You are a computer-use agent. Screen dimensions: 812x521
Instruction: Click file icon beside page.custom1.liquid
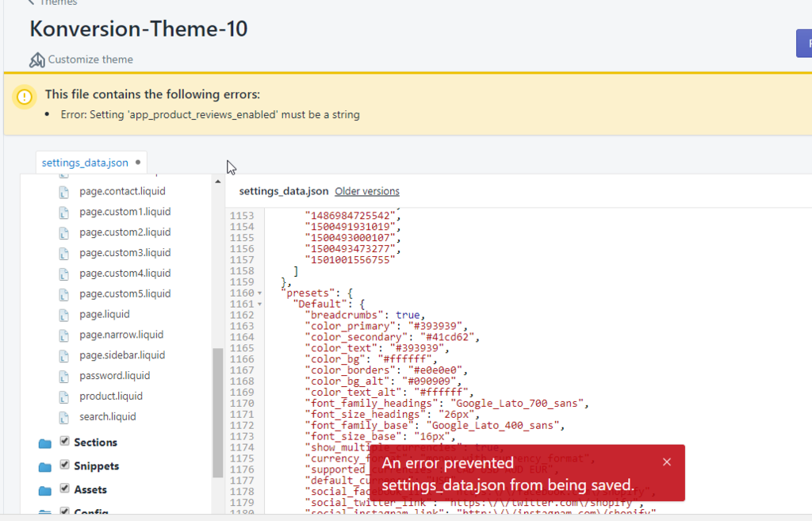click(63, 213)
